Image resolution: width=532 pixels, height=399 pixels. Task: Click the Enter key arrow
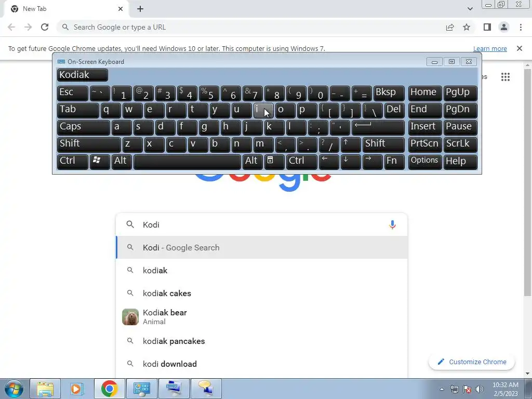point(378,127)
